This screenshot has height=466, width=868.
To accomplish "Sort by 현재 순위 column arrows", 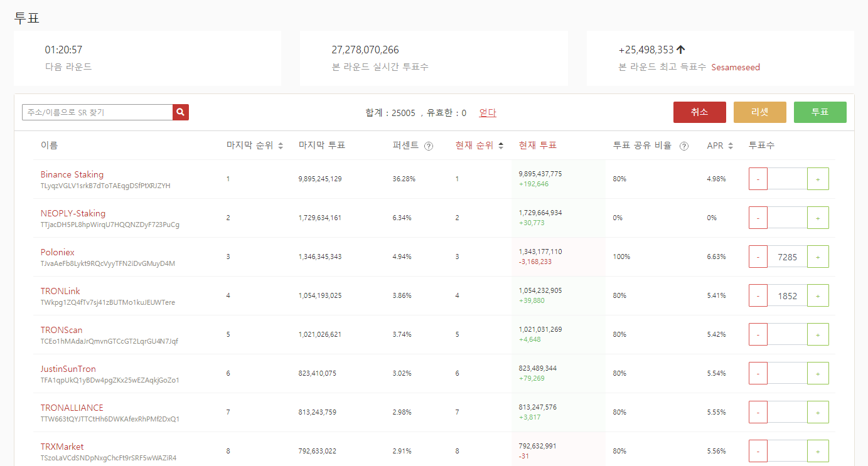I will (x=500, y=146).
